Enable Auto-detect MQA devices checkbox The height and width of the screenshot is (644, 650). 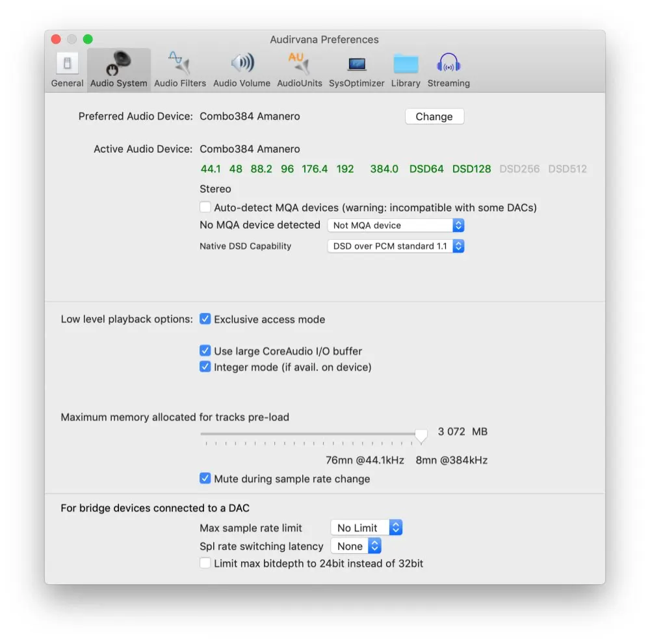click(x=205, y=207)
